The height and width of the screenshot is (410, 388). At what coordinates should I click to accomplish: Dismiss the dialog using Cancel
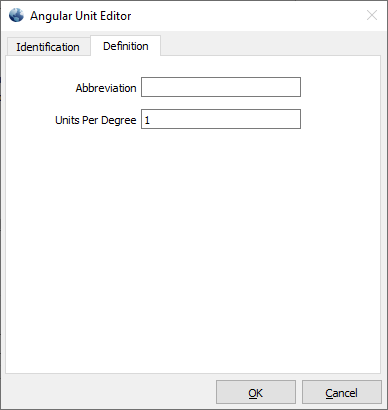pyautogui.click(x=342, y=392)
